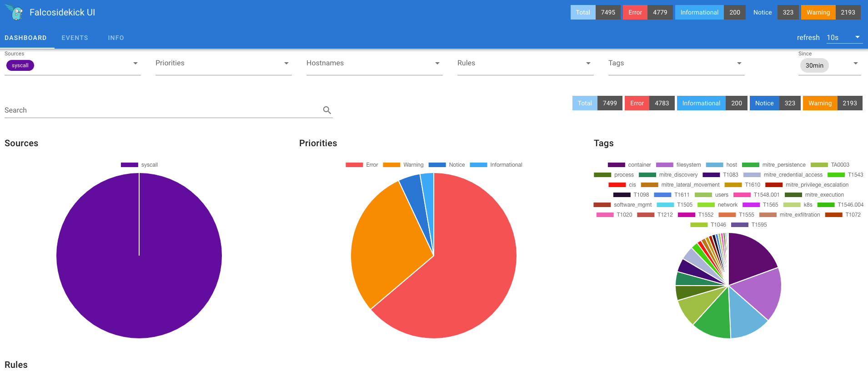Click the Error 4783 counter badge
Screen dimensions: 868x371
[649, 103]
